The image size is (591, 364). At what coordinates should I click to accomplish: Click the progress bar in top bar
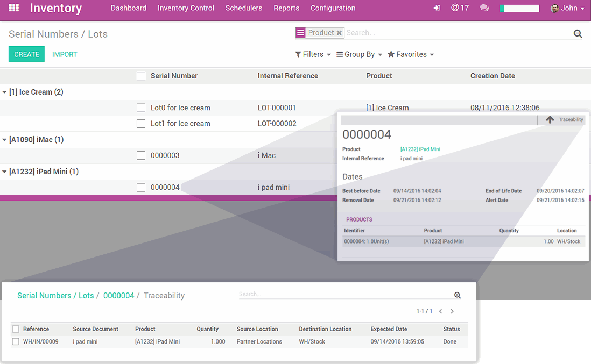coord(519,8)
